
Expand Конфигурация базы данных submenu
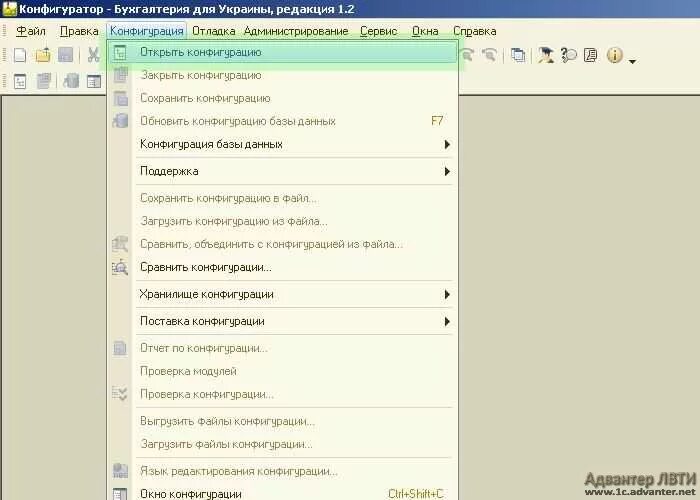(283, 144)
